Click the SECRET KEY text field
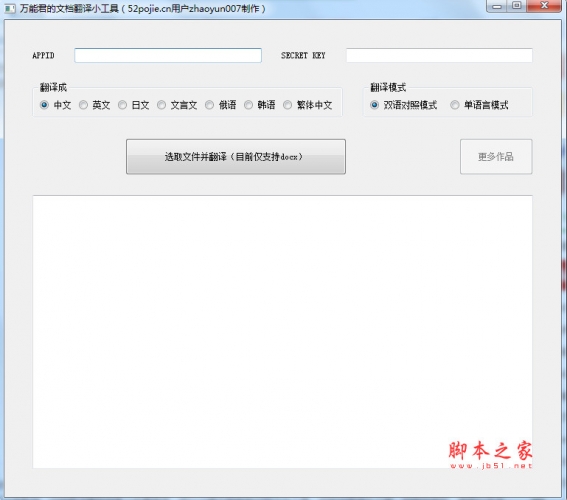The height and width of the screenshot is (500, 567). [439, 55]
